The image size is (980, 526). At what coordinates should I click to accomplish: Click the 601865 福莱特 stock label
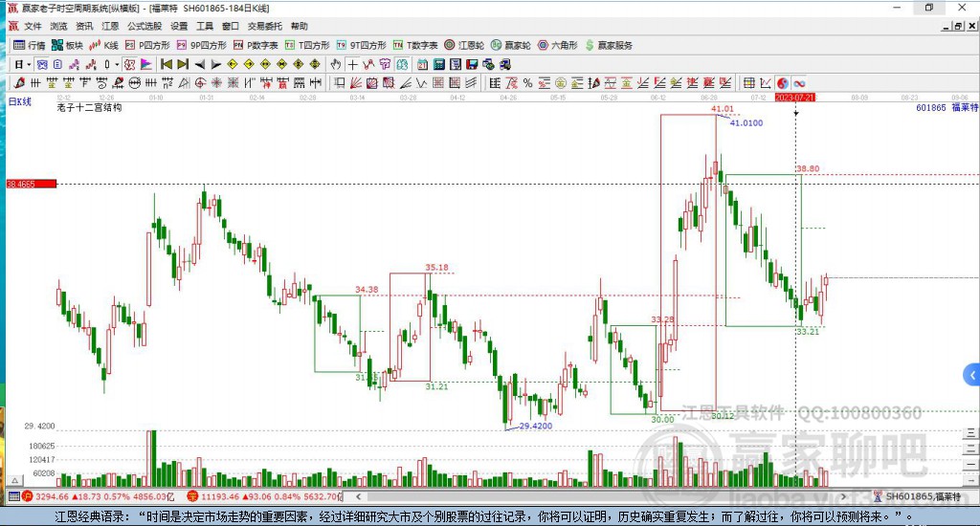pos(947,107)
